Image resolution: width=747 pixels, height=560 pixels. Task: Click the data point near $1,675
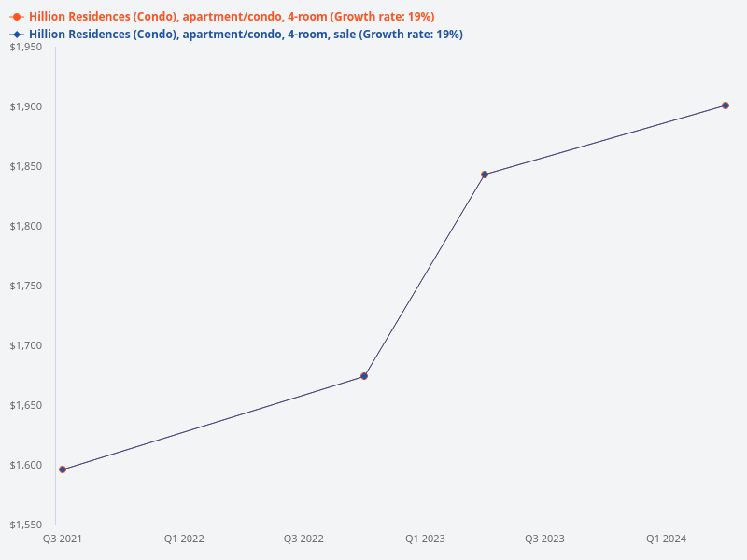pyautogui.click(x=364, y=376)
